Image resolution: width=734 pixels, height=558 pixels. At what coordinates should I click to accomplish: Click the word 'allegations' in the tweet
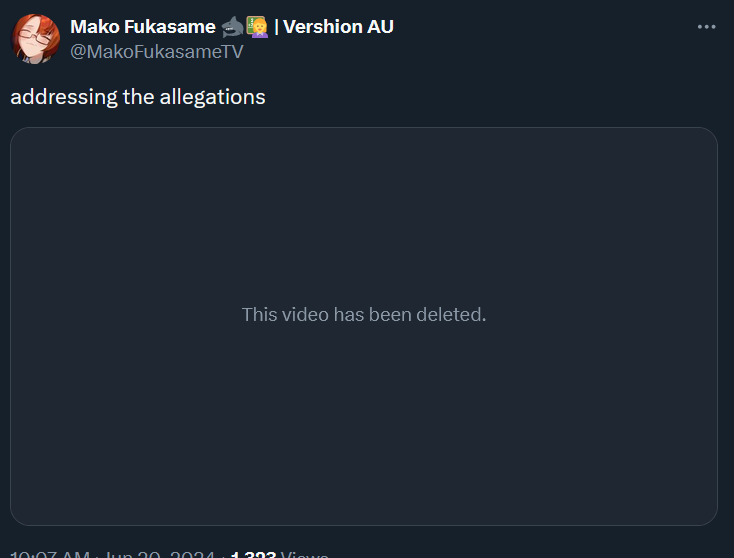(x=213, y=97)
